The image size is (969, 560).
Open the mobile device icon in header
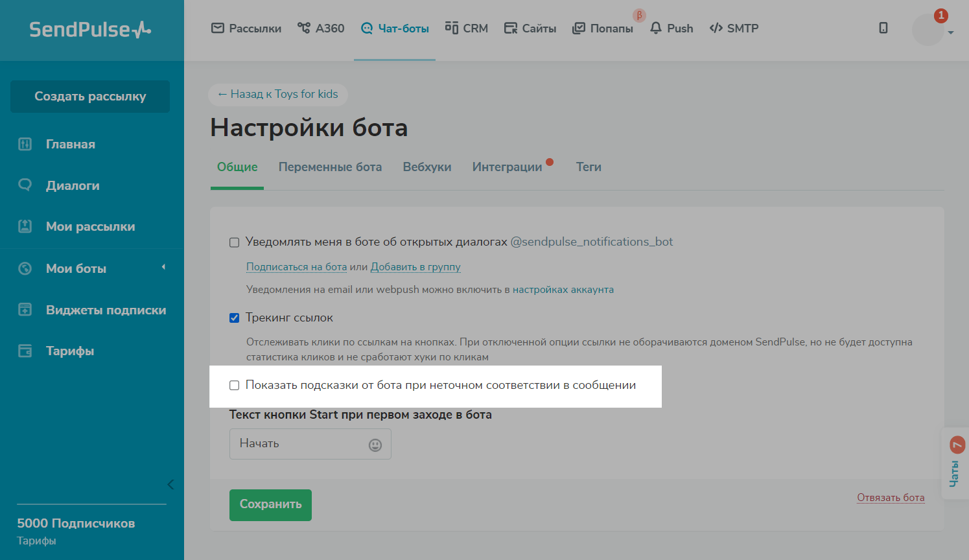point(883,28)
